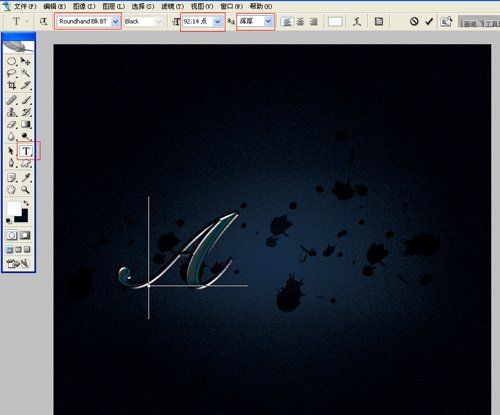Select the Horizontal Type tool in toolbox
500x415 pixels.
click(26, 151)
